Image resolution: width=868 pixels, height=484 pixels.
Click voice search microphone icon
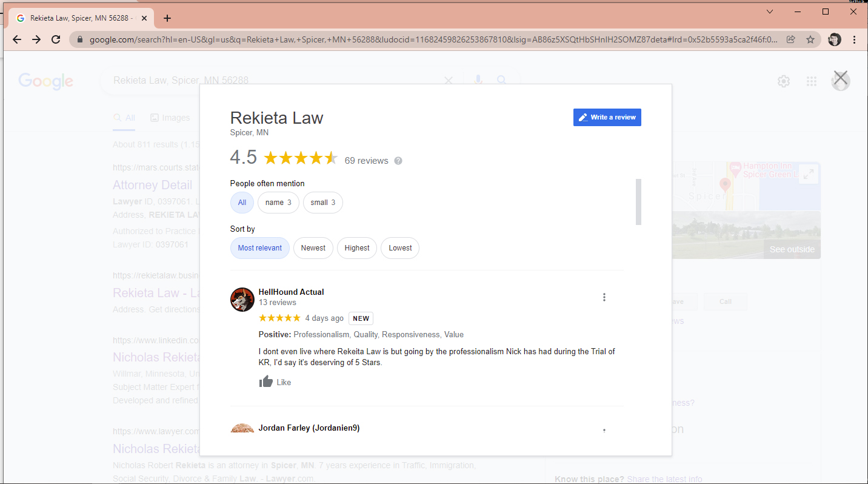click(478, 80)
